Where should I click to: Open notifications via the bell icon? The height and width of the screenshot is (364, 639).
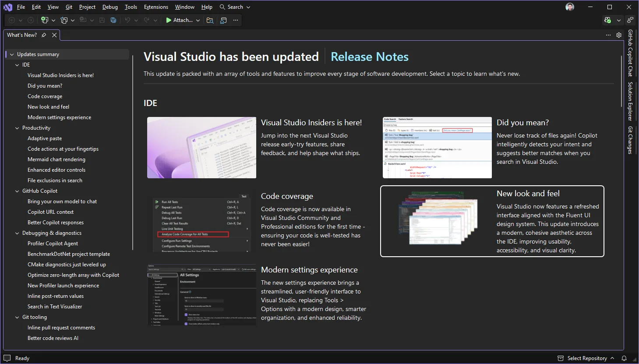[x=625, y=358]
